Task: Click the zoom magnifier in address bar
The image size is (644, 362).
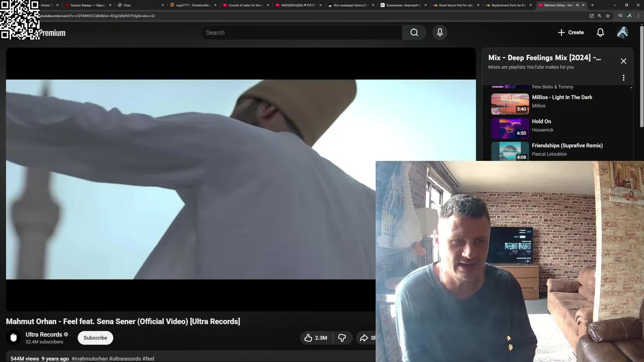Action: (600, 16)
